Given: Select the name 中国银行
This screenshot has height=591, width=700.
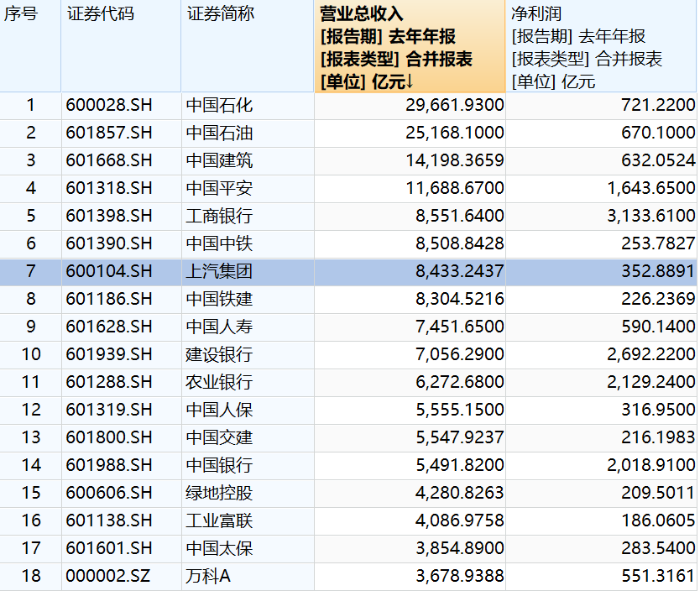Looking at the screenshot, I should click(219, 465).
